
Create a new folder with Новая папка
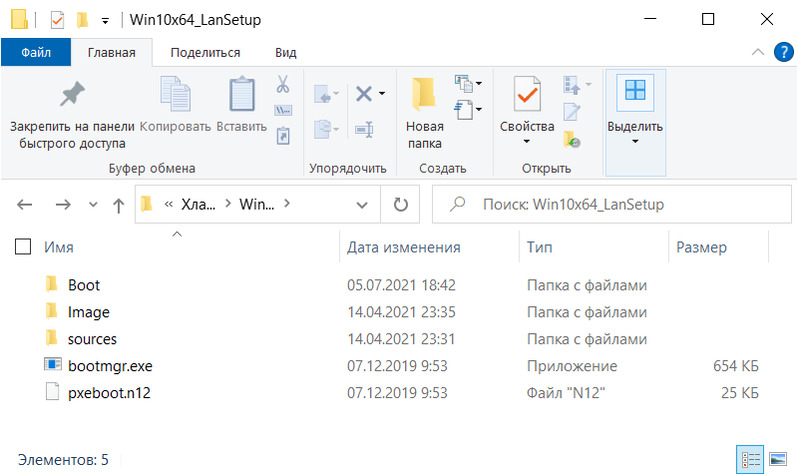(x=424, y=113)
